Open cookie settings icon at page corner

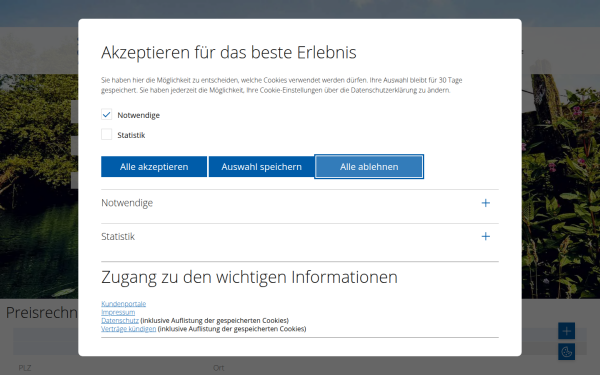pos(566,351)
